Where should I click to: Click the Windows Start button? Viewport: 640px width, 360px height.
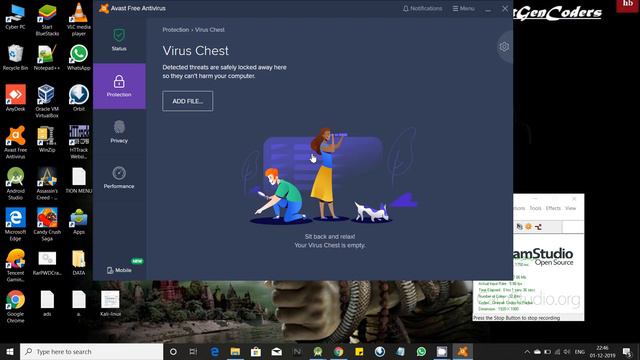pyautogui.click(x=10, y=351)
